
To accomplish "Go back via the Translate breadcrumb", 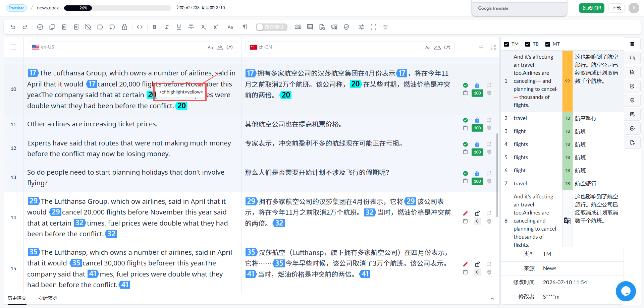I will tap(16, 8).
